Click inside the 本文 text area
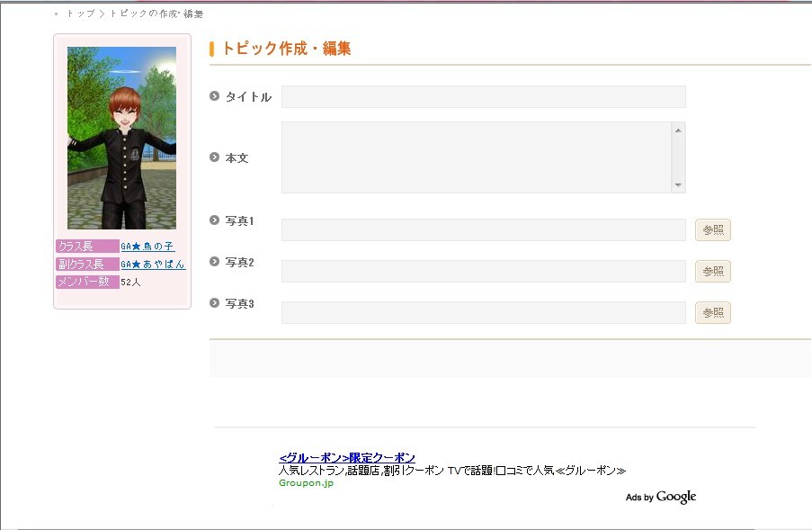 point(477,157)
